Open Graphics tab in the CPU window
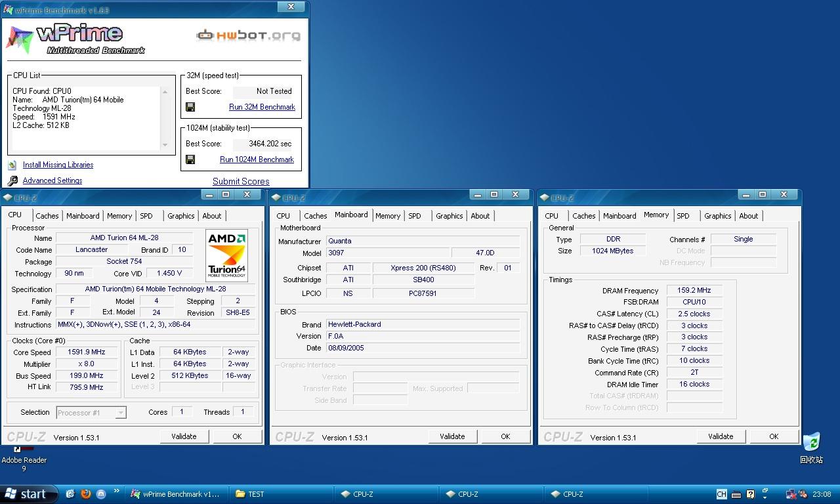Viewport: 840px width, 504px height. point(181,216)
